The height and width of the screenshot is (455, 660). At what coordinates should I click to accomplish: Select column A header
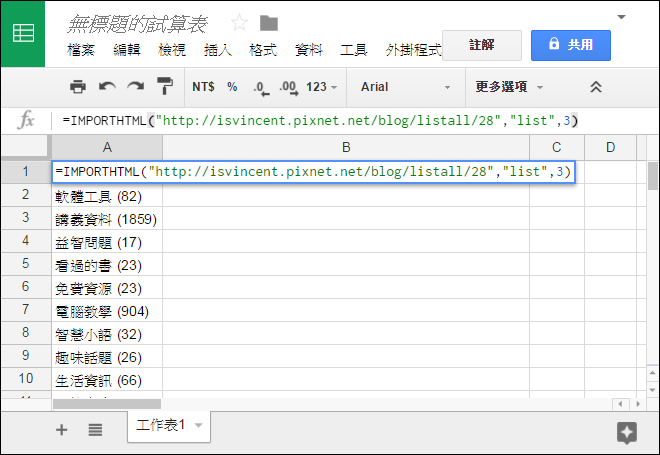tap(107, 148)
